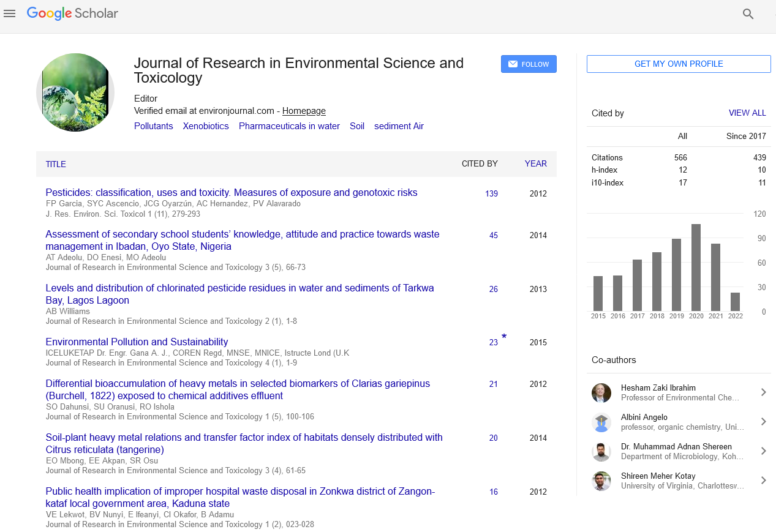The height and width of the screenshot is (532, 776).
Task: Click the Cited By column header
Action: pyautogui.click(x=480, y=164)
